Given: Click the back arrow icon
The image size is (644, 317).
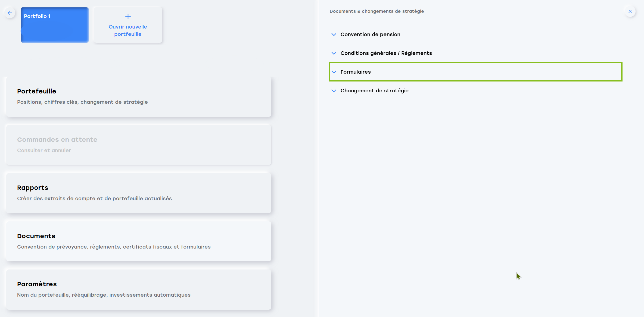Looking at the screenshot, I should click(10, 13).
